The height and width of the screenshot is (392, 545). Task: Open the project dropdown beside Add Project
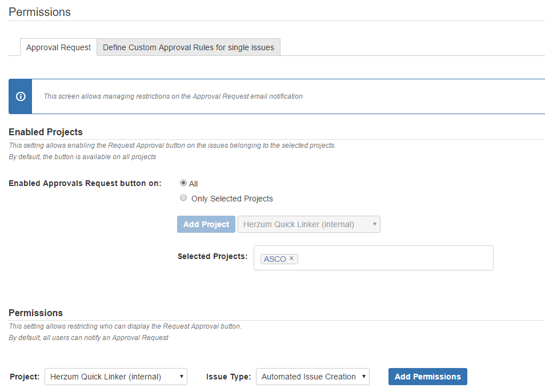pos(308,224)
